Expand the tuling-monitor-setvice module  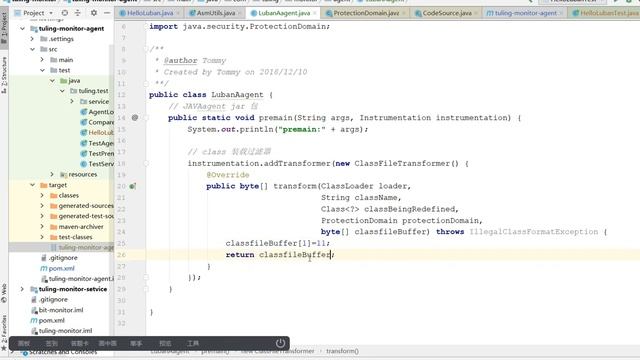click(x=22, y=289)
